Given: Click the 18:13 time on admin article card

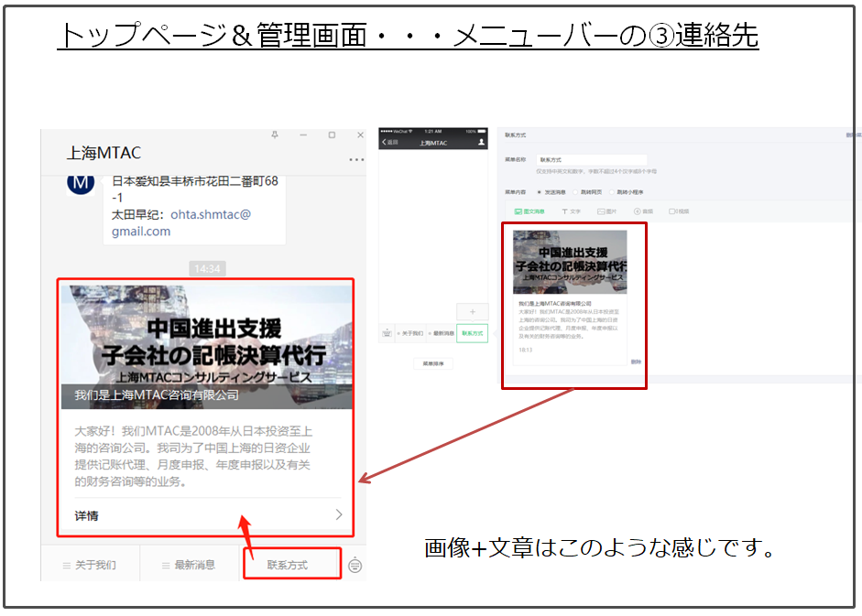Looking at the screenshot, I should (x=525, y=350).
